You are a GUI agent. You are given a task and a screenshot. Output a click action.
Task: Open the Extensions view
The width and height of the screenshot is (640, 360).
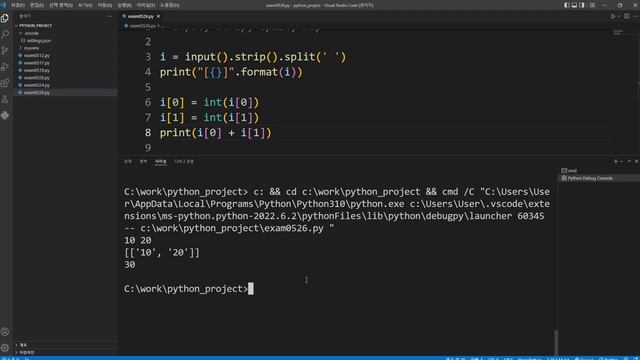pos(5,83)
